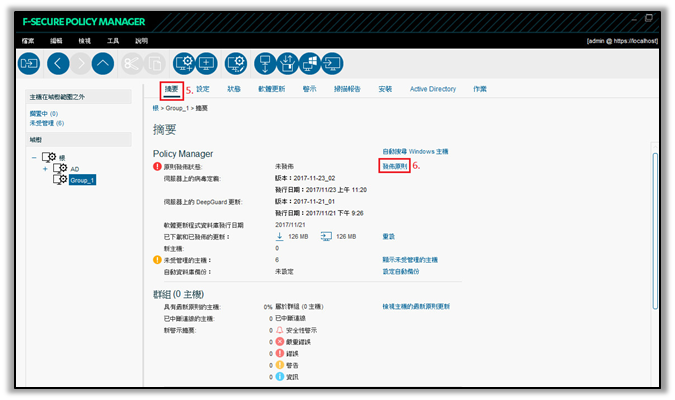Switch to the Active Directory tab
Image resolution: width=675 pixels, height=400 pixels.
pos(433,89)
